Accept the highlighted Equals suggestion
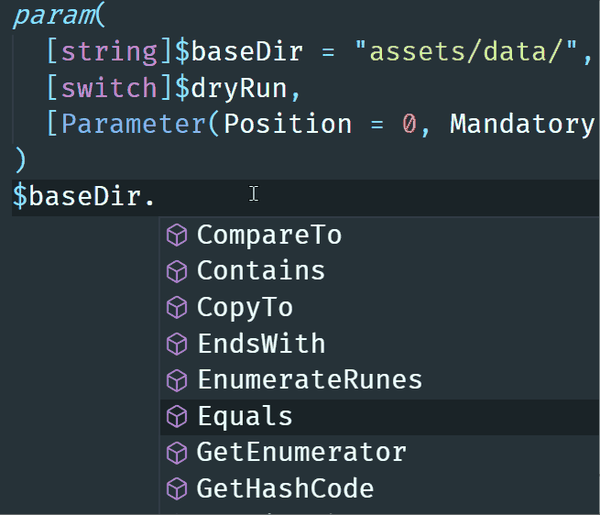 pos(380,416)
